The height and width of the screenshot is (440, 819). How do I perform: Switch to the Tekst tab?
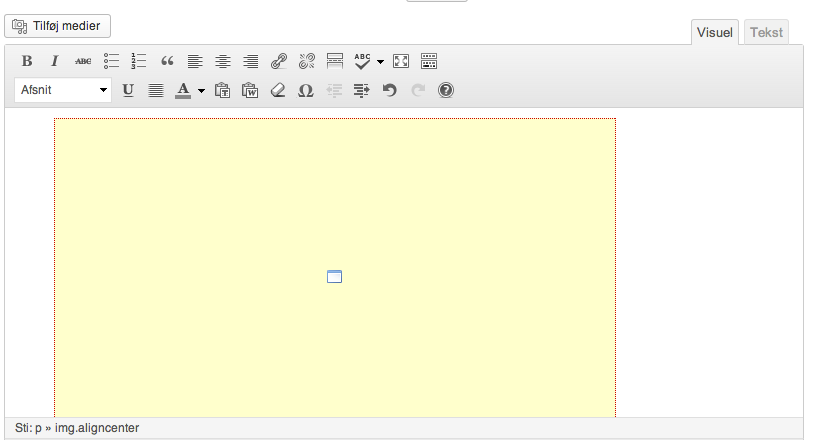(766, 32)
